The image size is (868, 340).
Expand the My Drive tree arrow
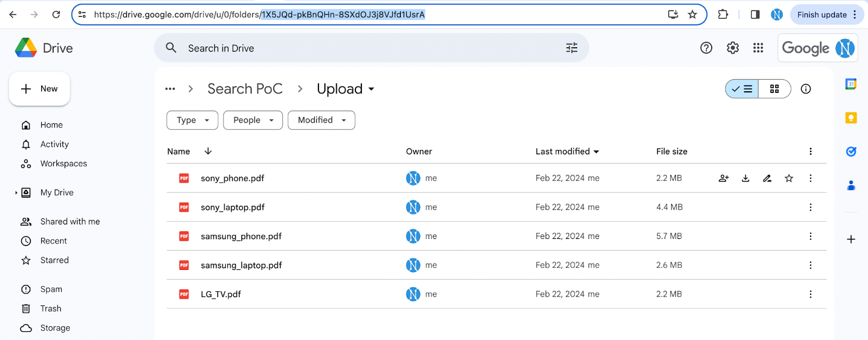click(x=16, y=193)
